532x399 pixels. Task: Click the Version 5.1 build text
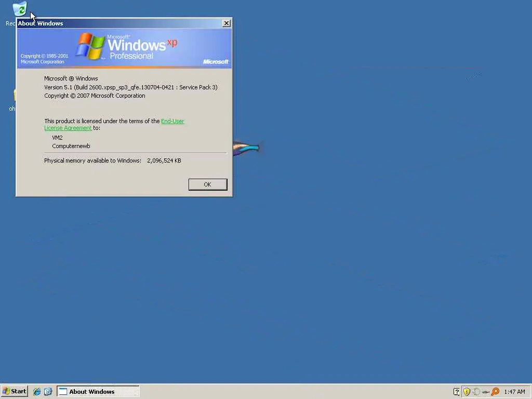click(x=130, y=87)
